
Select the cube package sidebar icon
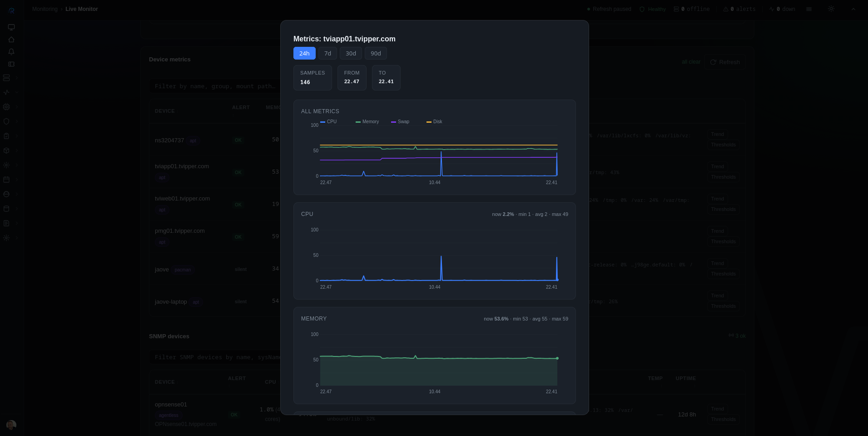(6, 150)
